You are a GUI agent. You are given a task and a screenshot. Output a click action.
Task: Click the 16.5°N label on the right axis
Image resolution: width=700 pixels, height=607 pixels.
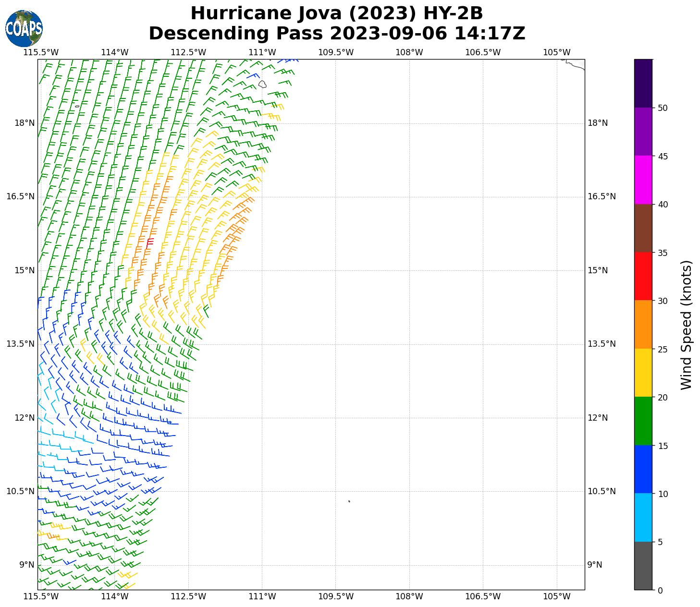(602, 196)
